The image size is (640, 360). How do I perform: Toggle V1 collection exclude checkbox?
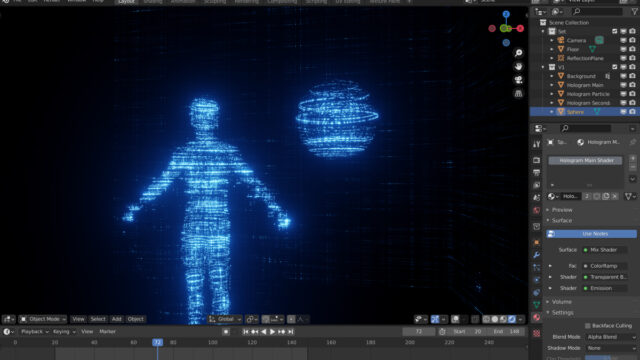pos(615,67)
